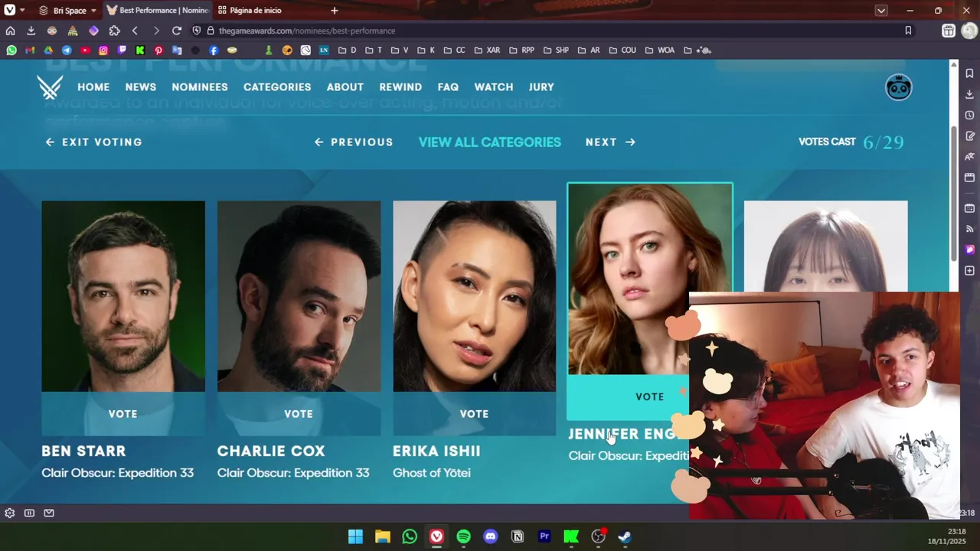
Task: Open the extensions puzzle icon
Action: [114, 31]
